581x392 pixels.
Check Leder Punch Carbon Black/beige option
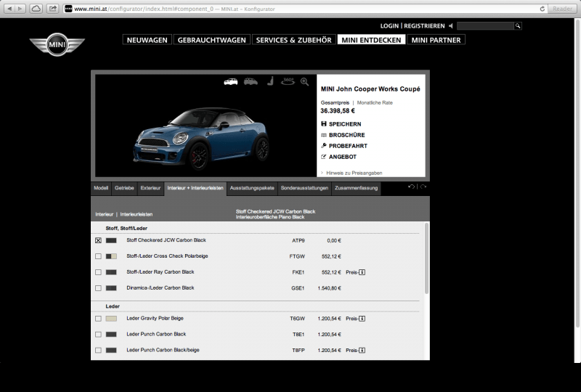click(x=98, y=351)
